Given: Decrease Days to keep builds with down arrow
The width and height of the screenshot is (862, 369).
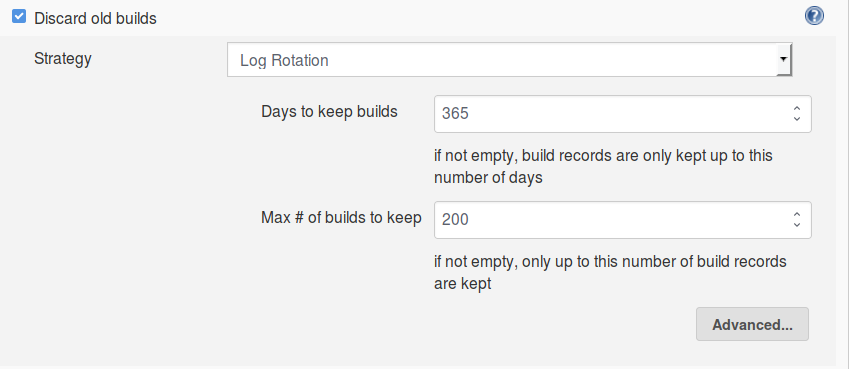Looking at the screenshot, I should point(797,119).
